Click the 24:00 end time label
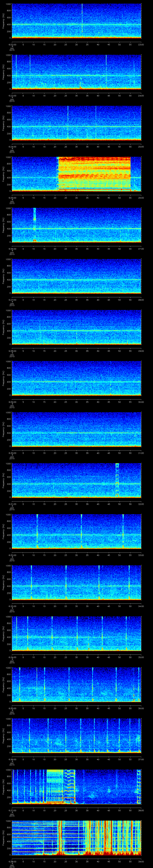 (x=141, y=96)
